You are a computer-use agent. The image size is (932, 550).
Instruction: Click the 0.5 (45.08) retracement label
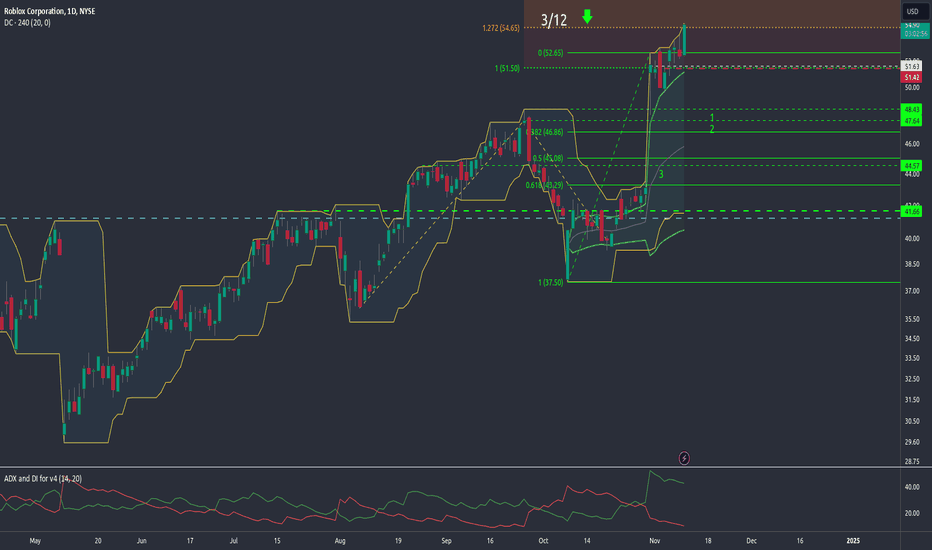pos(547,158)
